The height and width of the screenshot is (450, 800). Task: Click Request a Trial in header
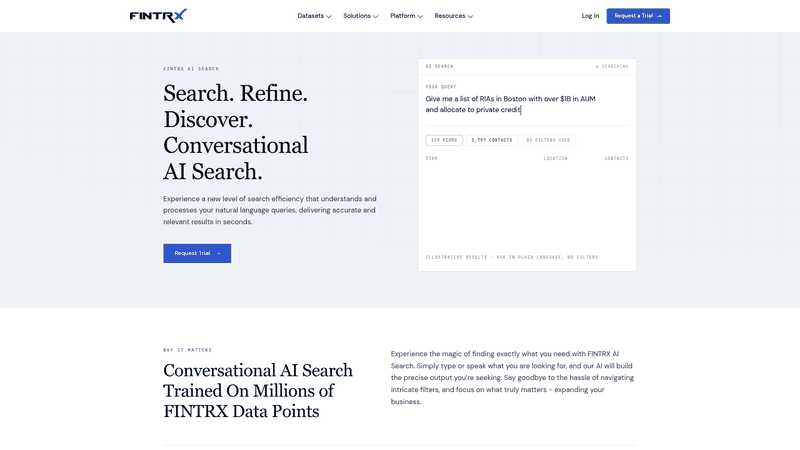[638, 16]
